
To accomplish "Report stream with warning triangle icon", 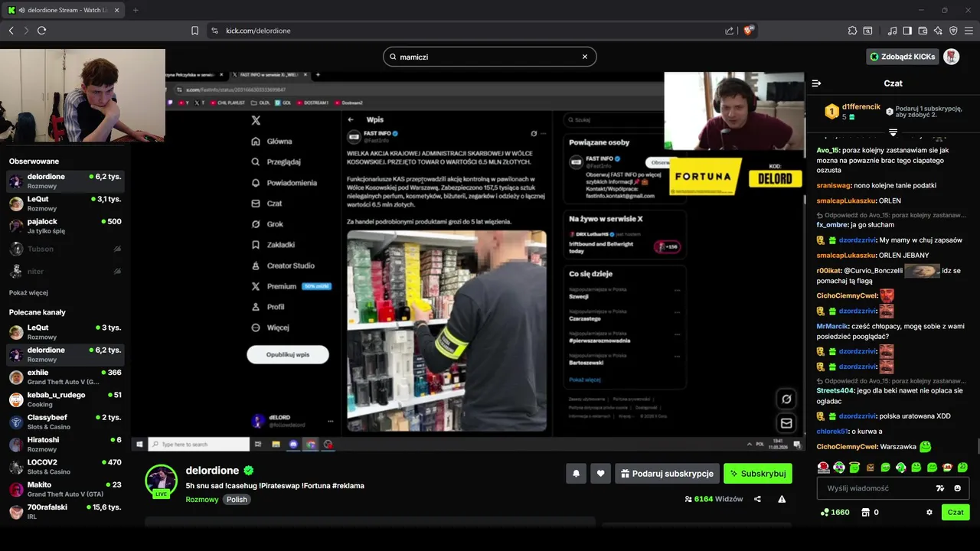I will point(782,499).
